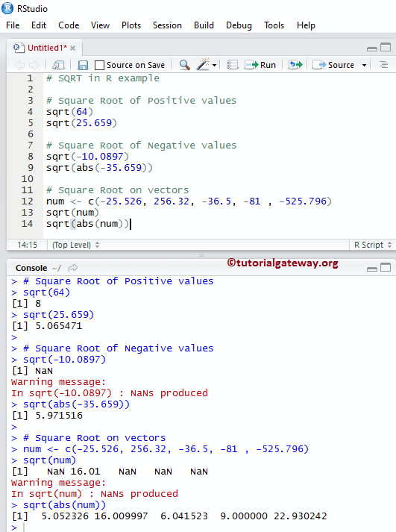This screenshot has width=396, height=532.
Task: Click editor line sqrt(num)
Action: coord(72,213)
